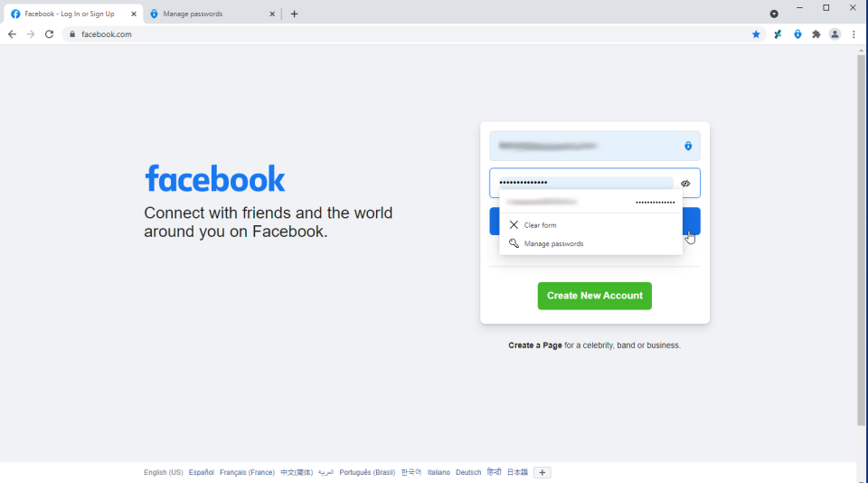Show more languages with plus button
This screenshot has height=483, width=868.
tap(542, 472)
